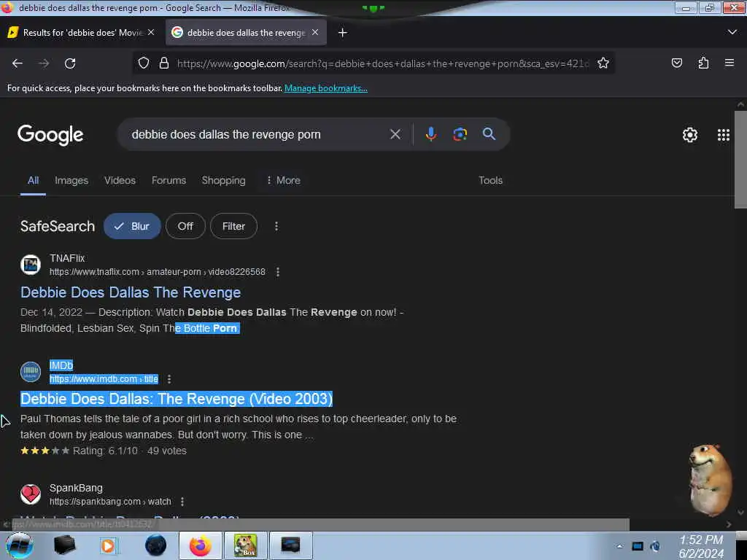Close the Google search tab
Image resolution: width=747 pixels, height=560 pixels.
(x=315, y=32)
